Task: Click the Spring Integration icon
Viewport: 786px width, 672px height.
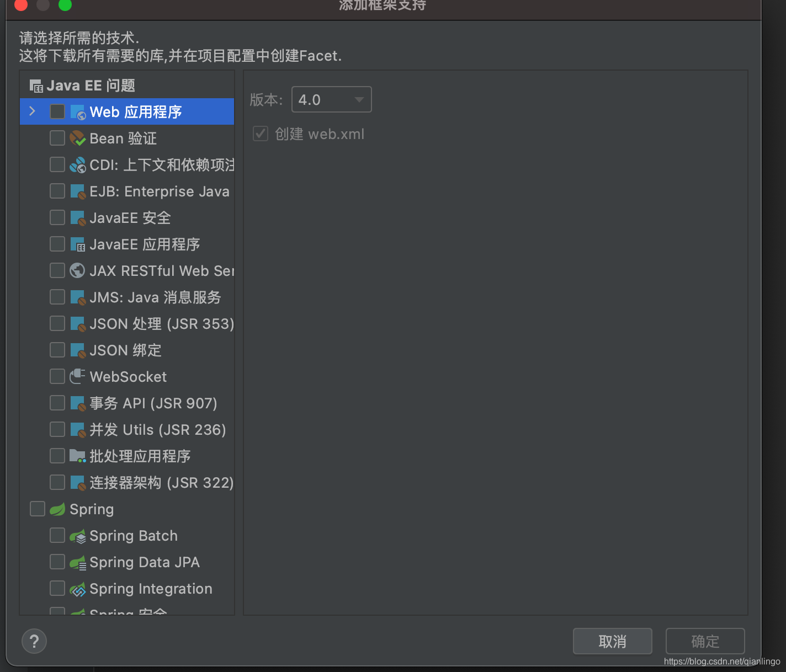Action: 78,589
